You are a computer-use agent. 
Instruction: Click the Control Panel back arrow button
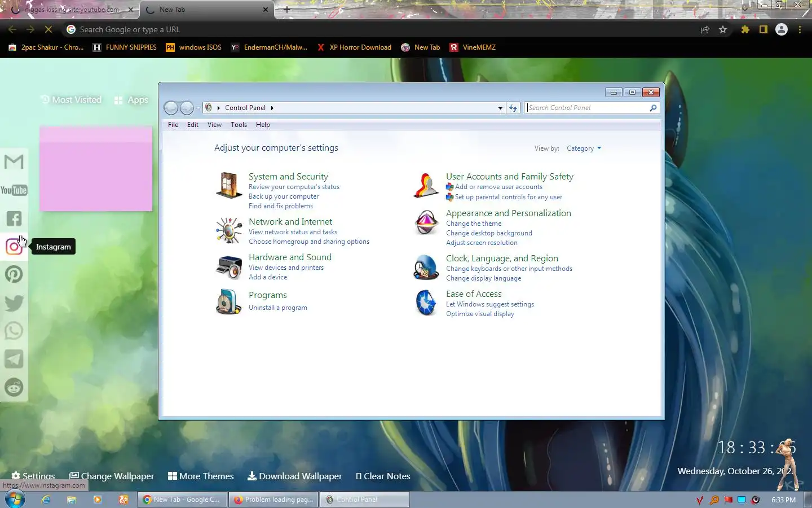(171, 108)
